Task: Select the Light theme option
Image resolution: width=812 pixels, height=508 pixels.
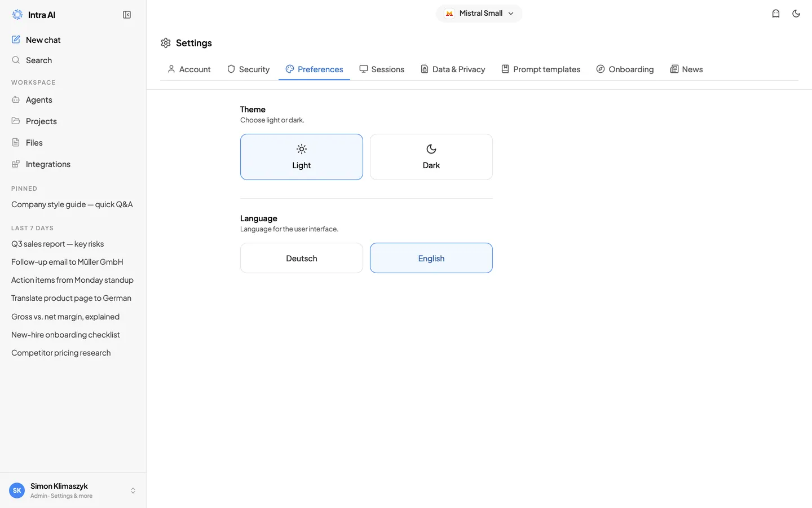Action: point(302,157)
